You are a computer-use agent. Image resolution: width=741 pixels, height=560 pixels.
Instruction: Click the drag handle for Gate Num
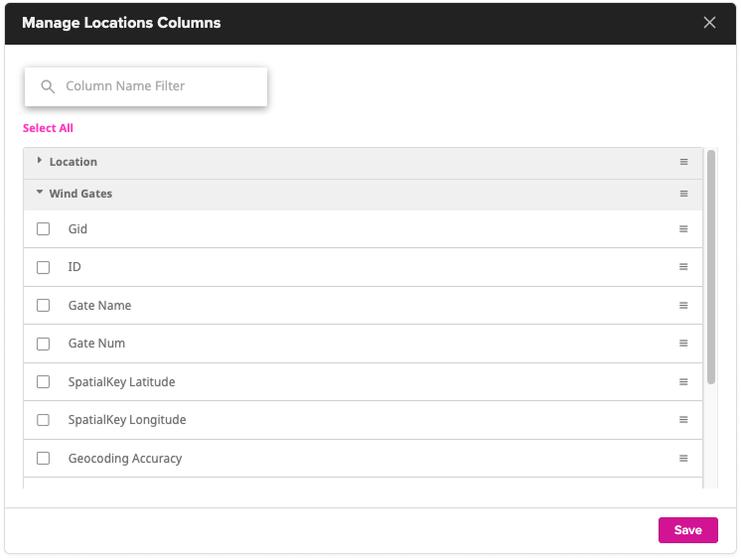point(683,344)
